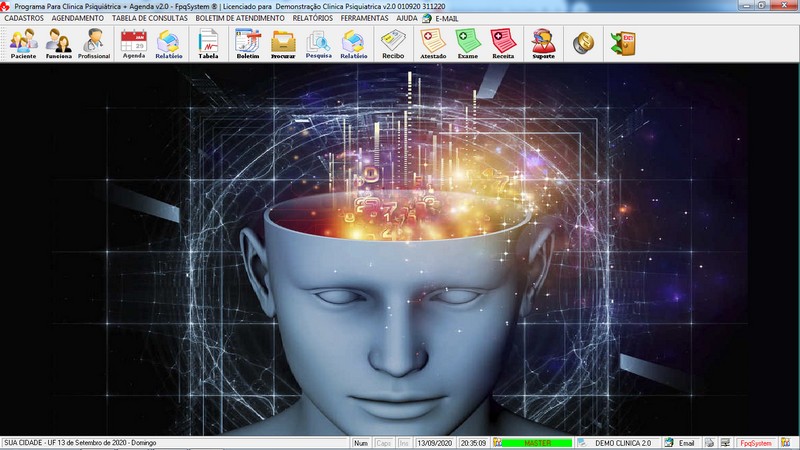800x450 pixels.
Task: Click the DEMO CLINICA 2.0 status label
Action: point(623,443)
